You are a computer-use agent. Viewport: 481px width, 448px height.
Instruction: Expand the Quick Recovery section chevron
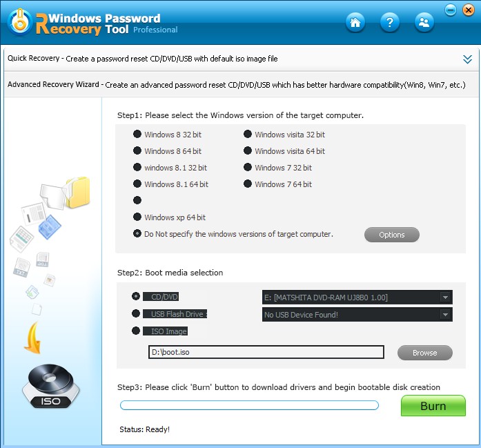(467, 59)
